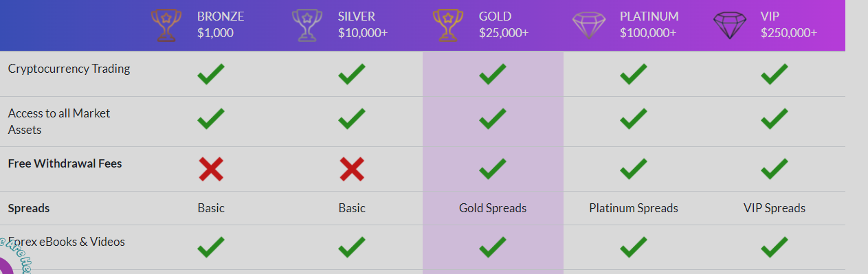The height and width of the screenshot is (274, 868).
Task: Click the Bronze trophy icon
Action: [x=166, y=25]
